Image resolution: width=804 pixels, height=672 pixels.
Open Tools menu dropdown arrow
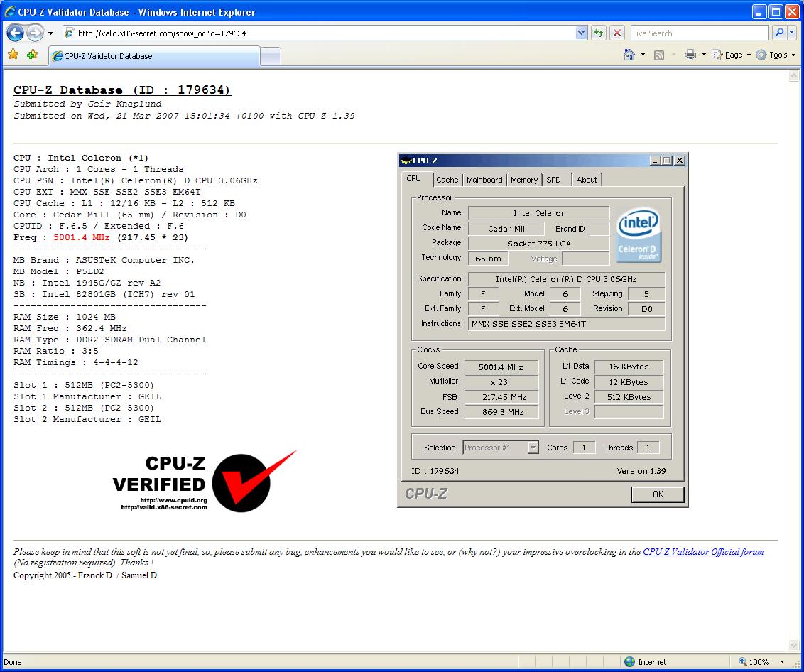794,55
